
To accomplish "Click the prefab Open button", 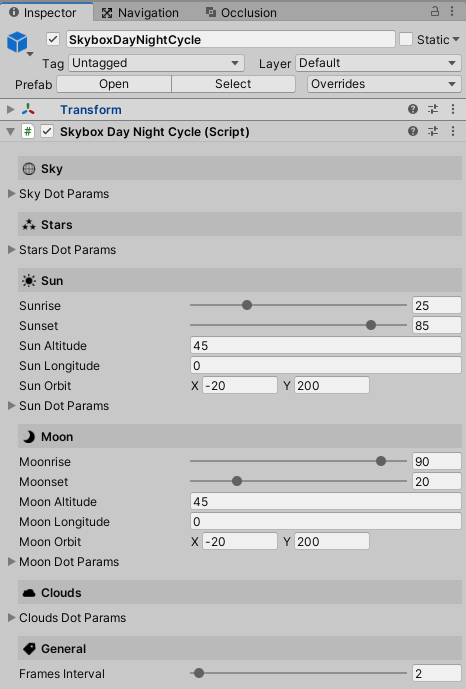I will point(114,84).
